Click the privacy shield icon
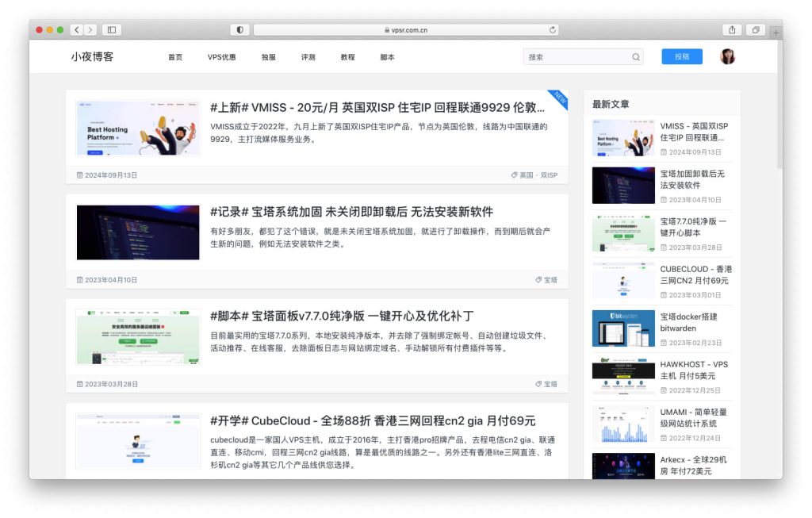The width and height of the screenshot is (812, 518). point(239,30)
